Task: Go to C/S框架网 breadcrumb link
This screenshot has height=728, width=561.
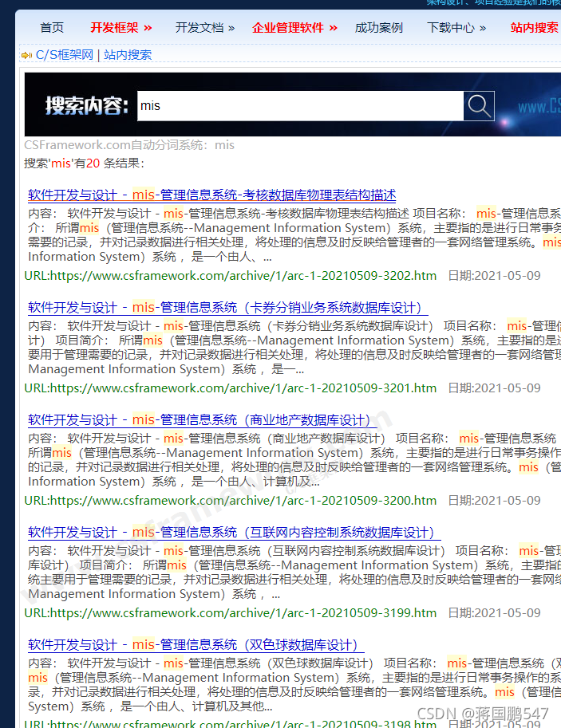Action: [x=65, y=55]
